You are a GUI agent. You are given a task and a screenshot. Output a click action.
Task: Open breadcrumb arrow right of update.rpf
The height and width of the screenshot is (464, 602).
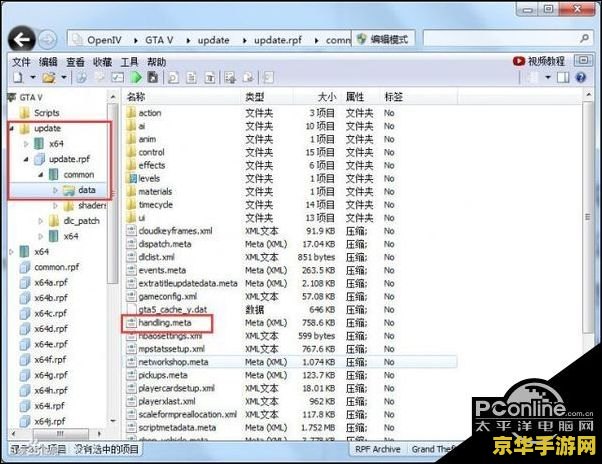pos(316,40)
